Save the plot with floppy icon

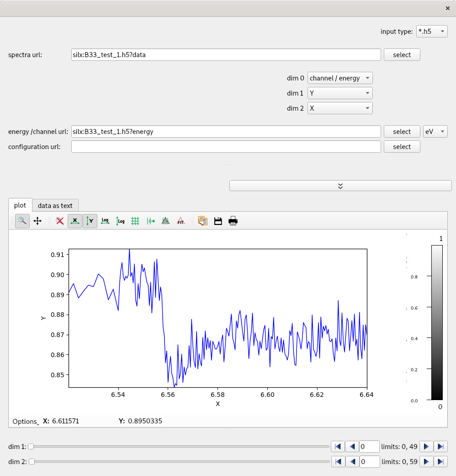point(218,221)
